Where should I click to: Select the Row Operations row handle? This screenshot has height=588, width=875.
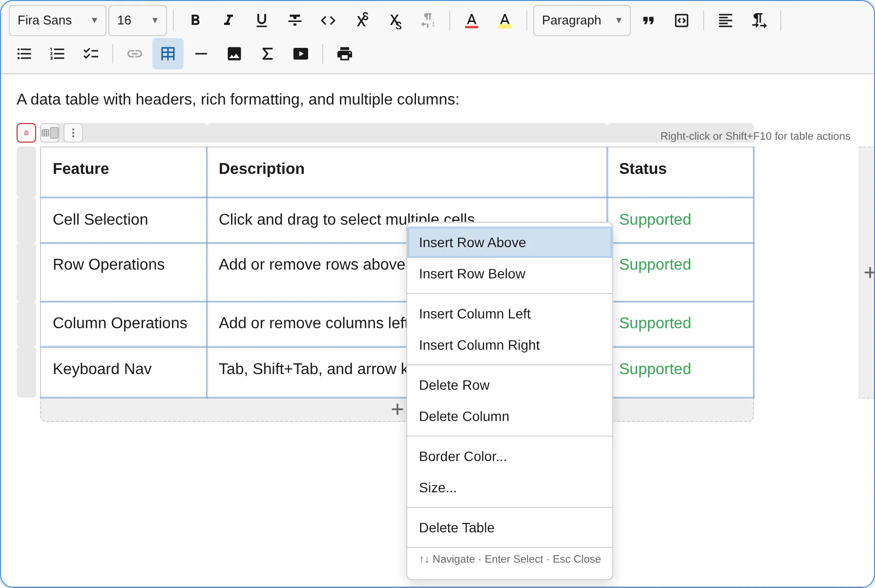[x=26, y=273]
